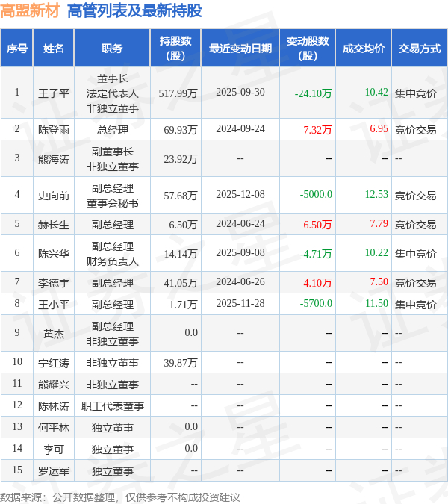Click the 最近变动日期 column header
The height and width of the screenshot is (504, 448).
pyautogui.click(x=240, y=49)
